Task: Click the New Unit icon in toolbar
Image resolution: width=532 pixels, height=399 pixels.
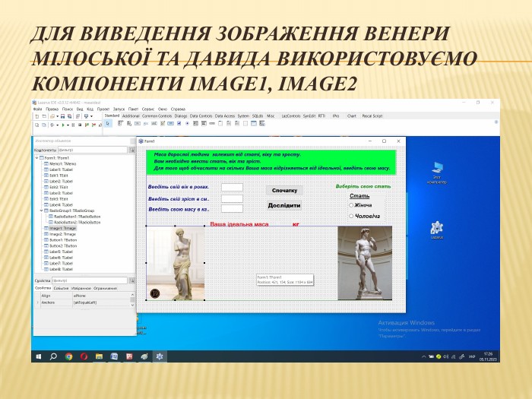Action: click(37, 116)
